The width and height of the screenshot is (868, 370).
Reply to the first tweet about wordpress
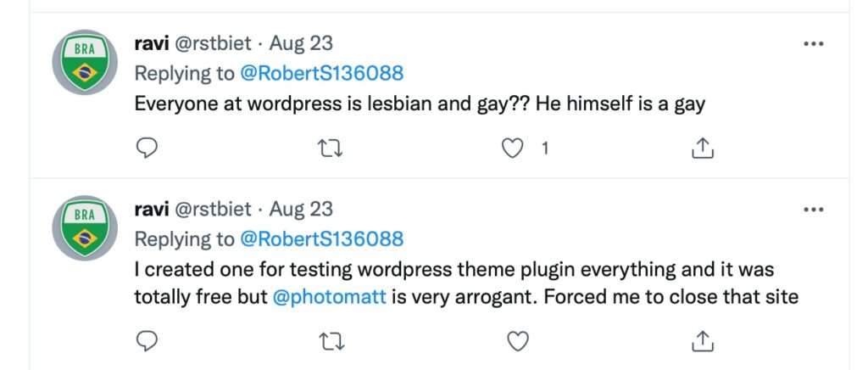pyautogui.click(x=147, y=149)
